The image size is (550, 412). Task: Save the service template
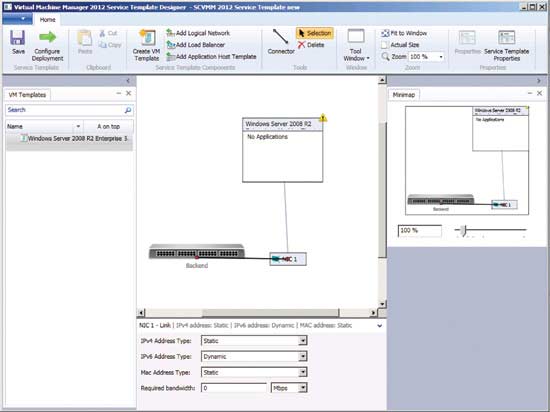point(18,42)
